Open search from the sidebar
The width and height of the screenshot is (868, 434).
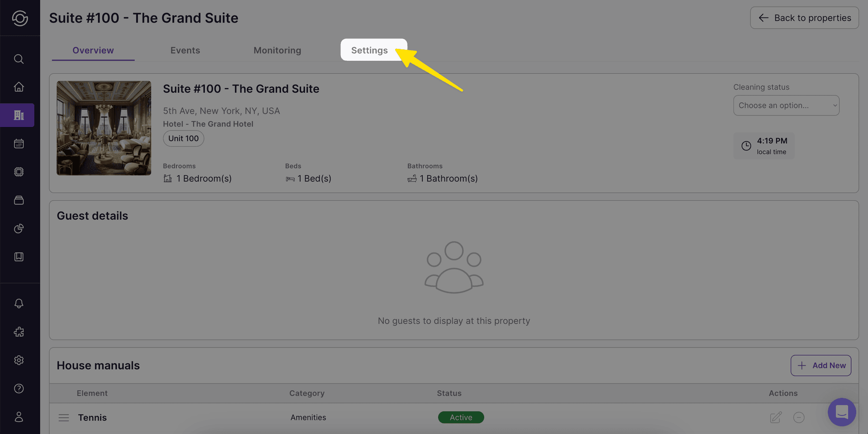click(x=19, y=59)
